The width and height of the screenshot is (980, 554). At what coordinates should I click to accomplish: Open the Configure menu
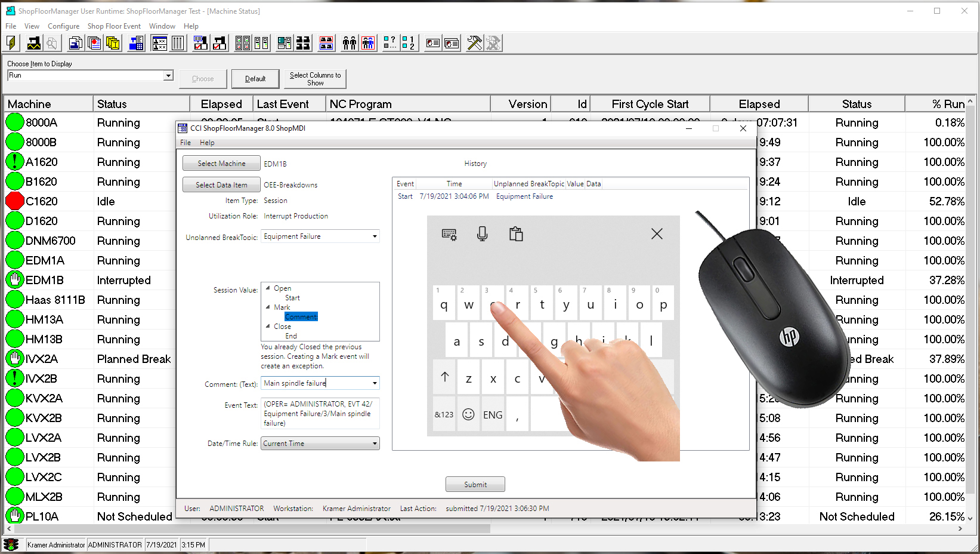tap(63, 26)
